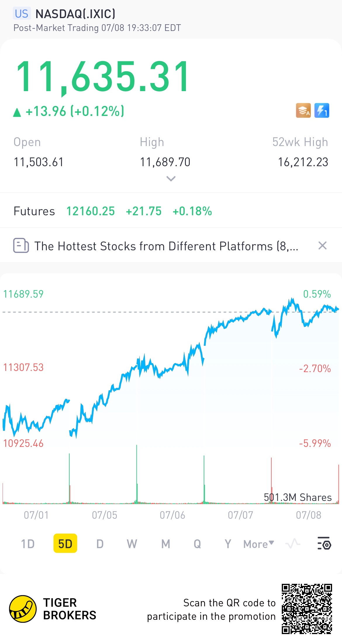Select the Y yearly chart tab

(228, 544)
